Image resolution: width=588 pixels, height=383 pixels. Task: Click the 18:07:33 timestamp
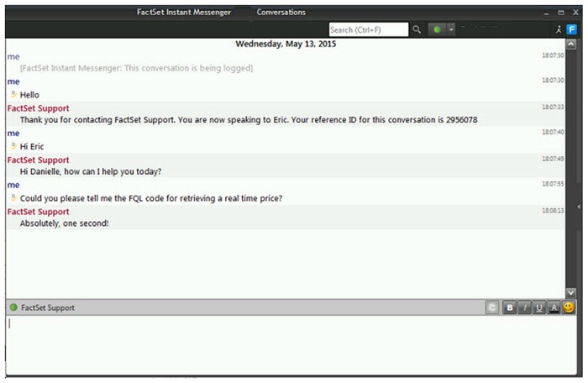coord(553,107)
